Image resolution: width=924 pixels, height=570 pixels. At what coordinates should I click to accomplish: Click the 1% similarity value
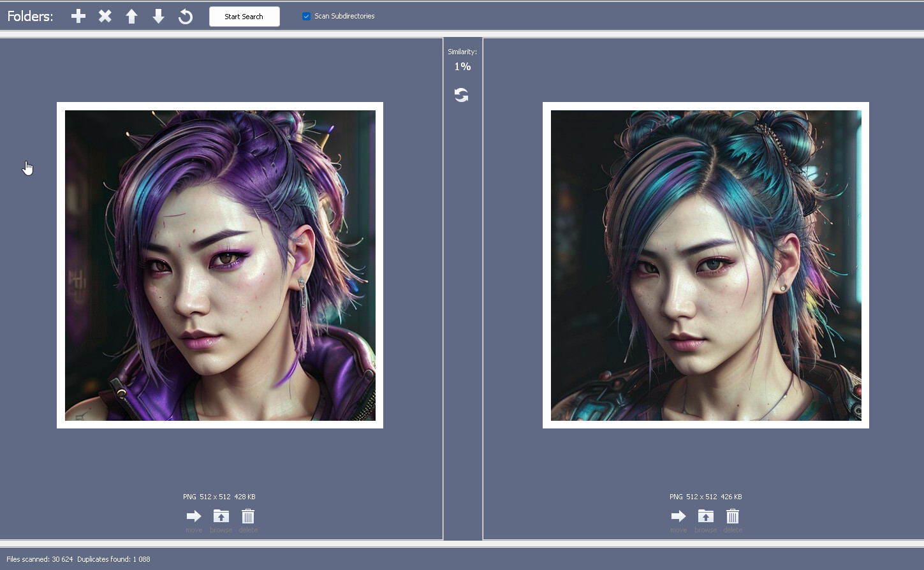click(462, 66)
